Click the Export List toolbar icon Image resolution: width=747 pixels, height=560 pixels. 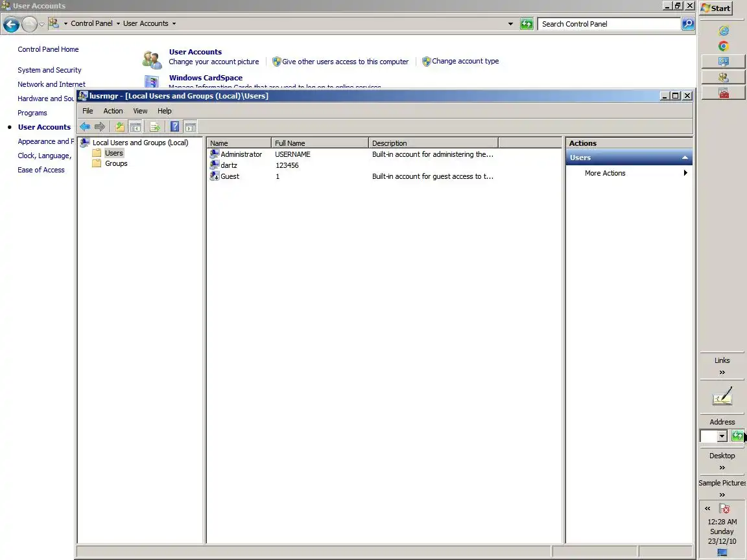pyautogui.click(x=155, y=126)
